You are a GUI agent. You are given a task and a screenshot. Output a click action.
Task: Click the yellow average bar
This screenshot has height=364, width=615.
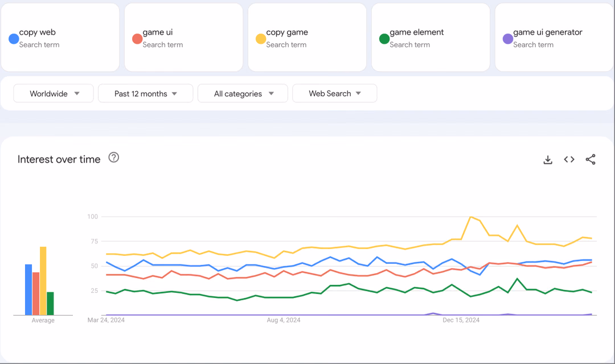pos(43,281)
